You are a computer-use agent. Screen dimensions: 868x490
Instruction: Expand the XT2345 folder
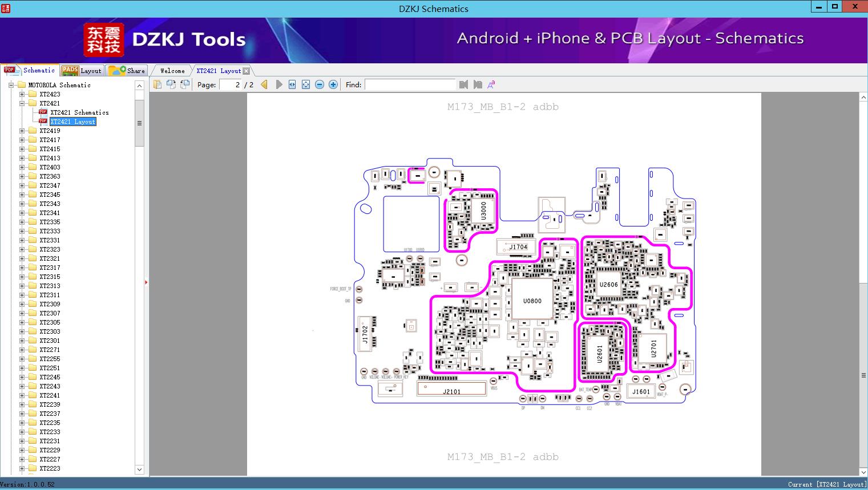[x=22, y=195]
